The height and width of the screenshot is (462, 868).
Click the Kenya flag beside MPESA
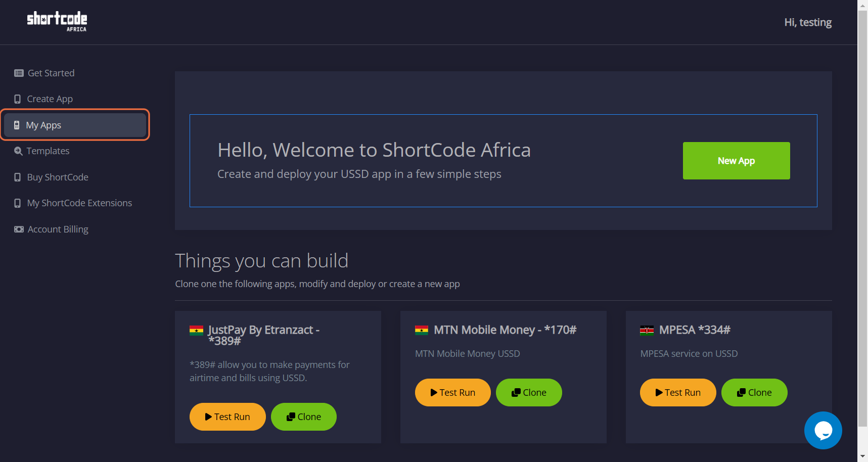[x=647, y=331]
